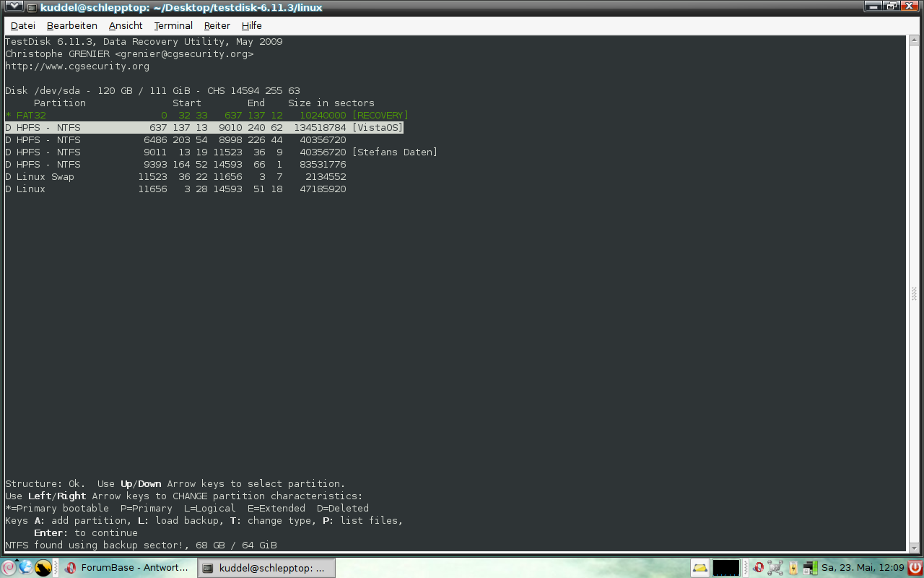Click the http://www.cgsecurity.org URL text

77,66
